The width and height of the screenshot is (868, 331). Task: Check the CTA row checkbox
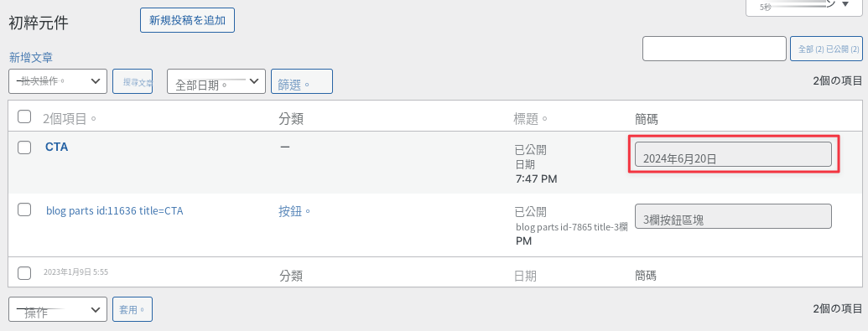click(x=24, y=147)
